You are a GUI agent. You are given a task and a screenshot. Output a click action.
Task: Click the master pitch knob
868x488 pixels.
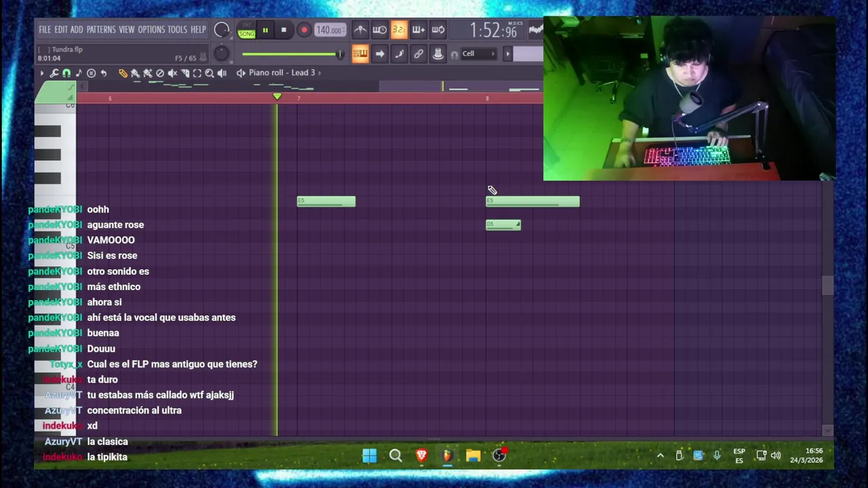coord(221,54)
